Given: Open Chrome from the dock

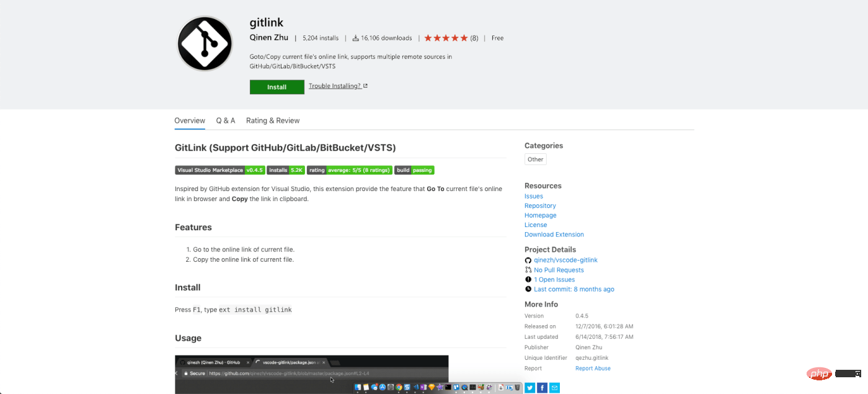Looking at the screenshot, I should point(399,387).
